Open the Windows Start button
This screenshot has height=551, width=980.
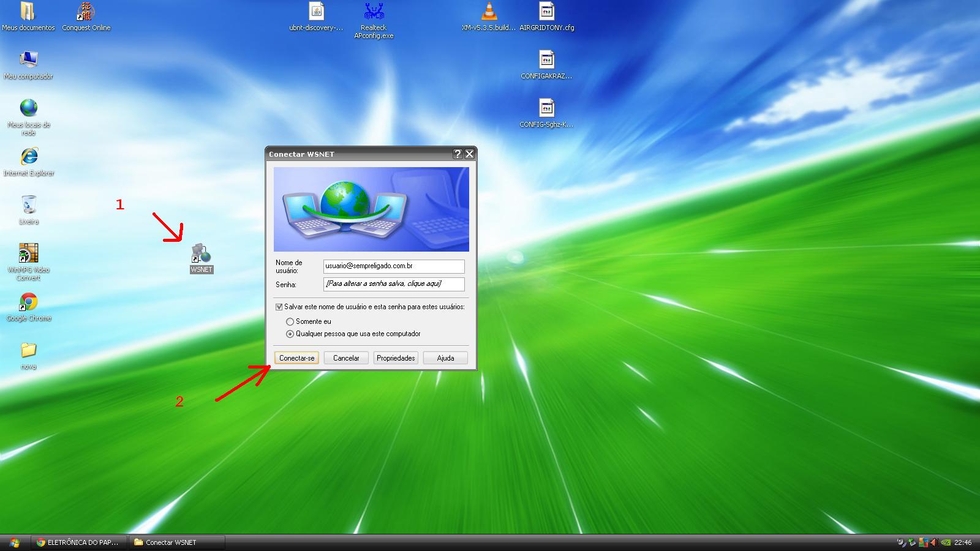(x=14, y=542)
